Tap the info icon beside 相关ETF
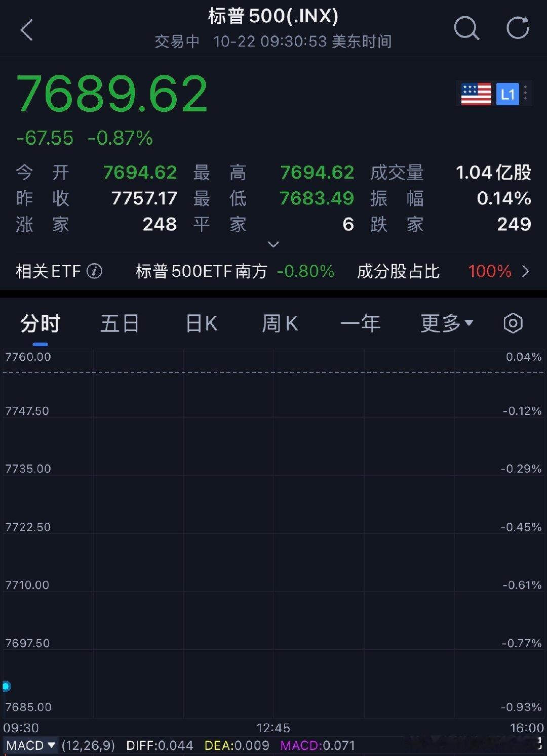The width and height of the screenshot is (547, 756). point(94,271)
